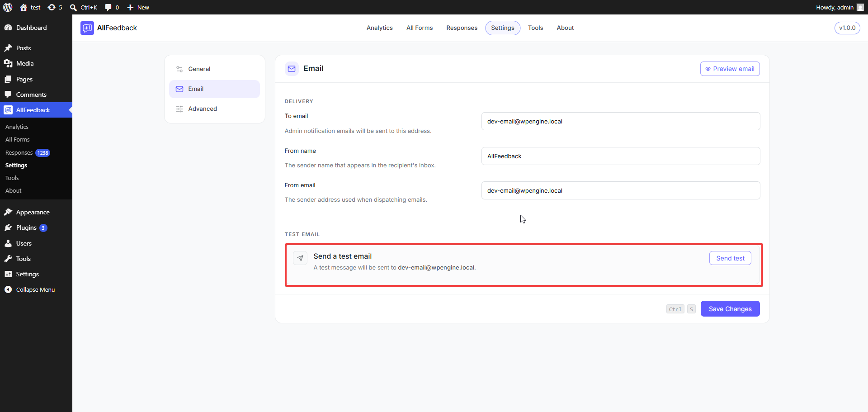
Task: Click the comments bubble icon in admin bar
Action: (108, 7)
